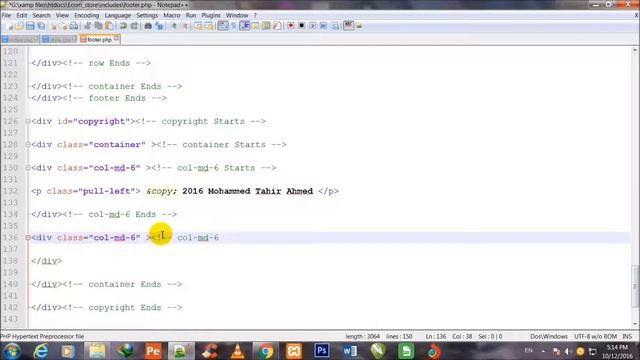The image size is (640, 360).
Task: Toggle Word Wrap in the toolbar
Action: click(x=223, y=26)
